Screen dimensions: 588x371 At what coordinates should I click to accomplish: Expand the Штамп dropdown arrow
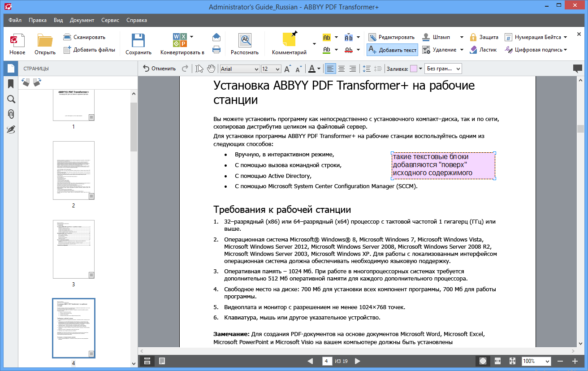(x=461, y=37)
